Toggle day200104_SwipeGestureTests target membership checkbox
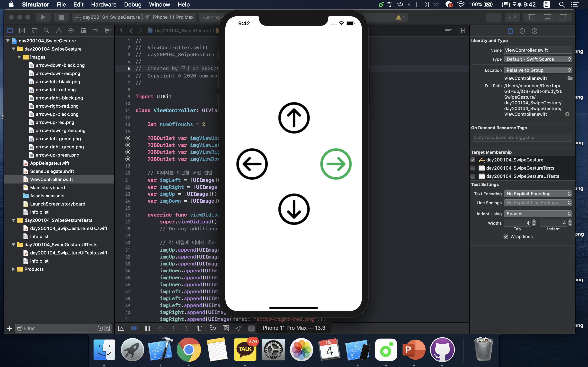The image size is (588, 367). point(473,168)
